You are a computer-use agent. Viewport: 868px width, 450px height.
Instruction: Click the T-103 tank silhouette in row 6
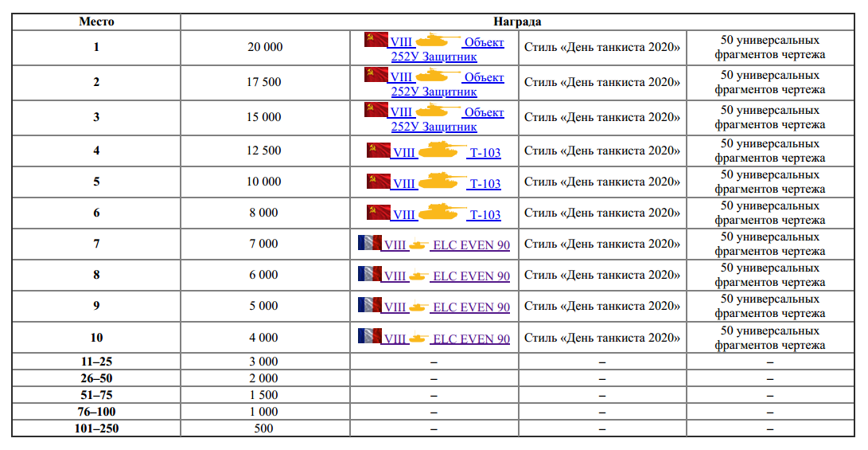[442, 212]
